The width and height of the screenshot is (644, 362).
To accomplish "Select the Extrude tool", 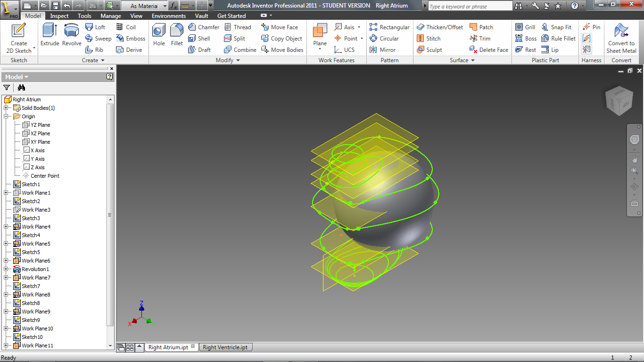I will click(50, 35).
